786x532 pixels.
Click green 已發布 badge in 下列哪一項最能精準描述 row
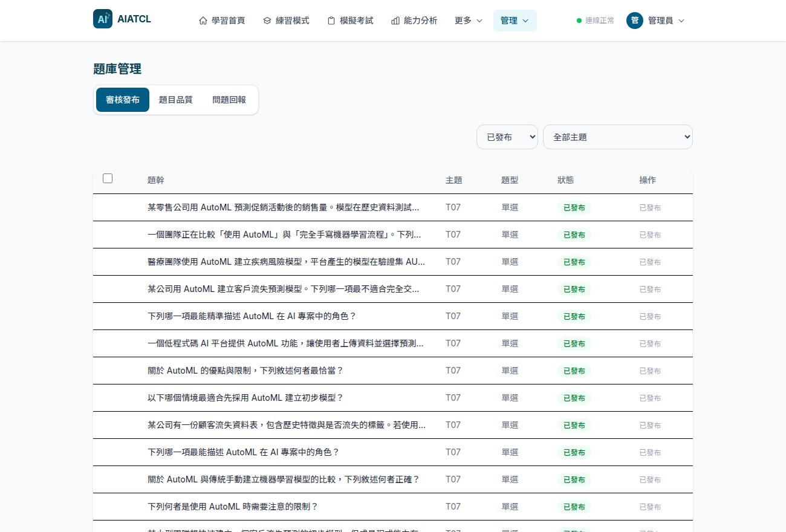pyautogui.click(x=574, y=316)
